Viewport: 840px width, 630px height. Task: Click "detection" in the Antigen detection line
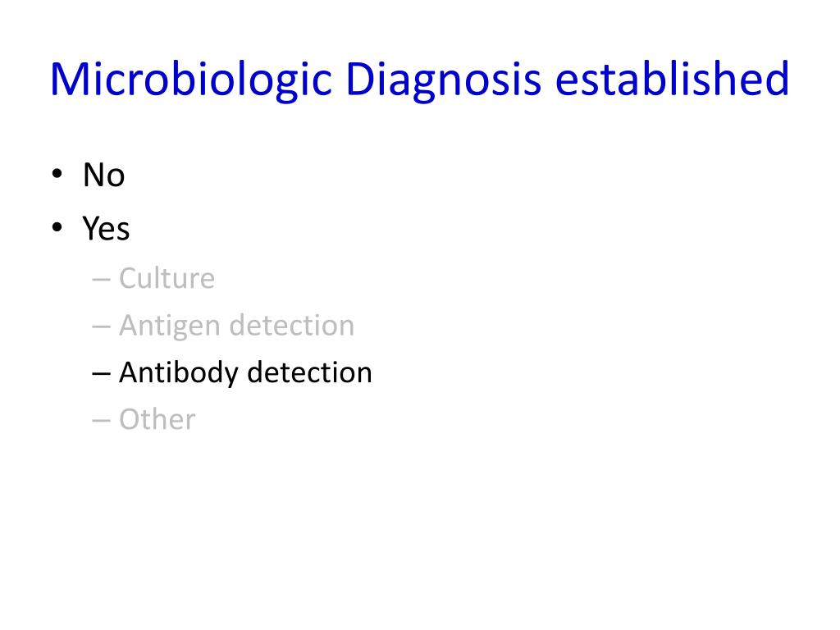292,326
